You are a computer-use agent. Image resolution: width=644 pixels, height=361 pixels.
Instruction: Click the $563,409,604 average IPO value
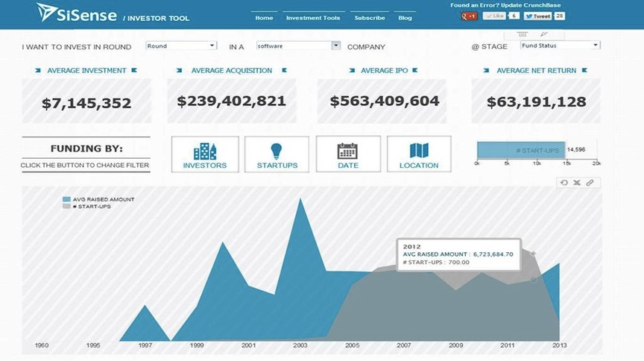[385, 101]
